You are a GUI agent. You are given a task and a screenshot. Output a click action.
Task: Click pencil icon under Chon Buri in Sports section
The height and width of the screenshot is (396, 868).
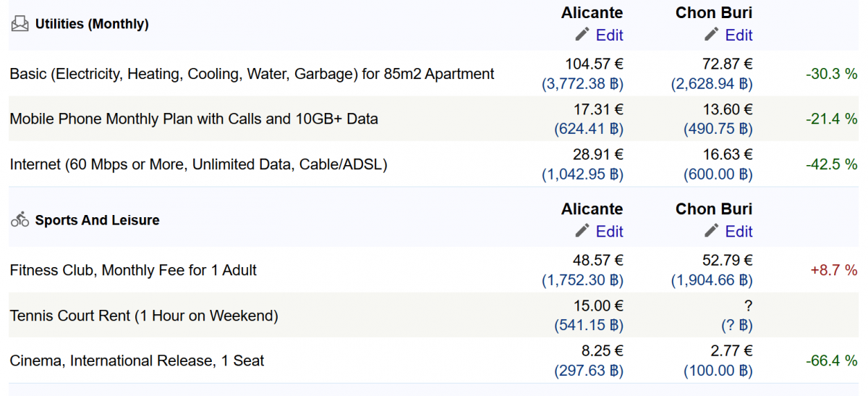click(712, 231)
